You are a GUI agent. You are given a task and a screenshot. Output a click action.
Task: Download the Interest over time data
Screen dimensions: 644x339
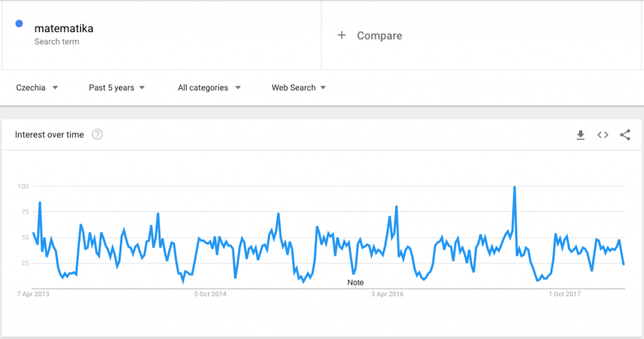point(580,135)
